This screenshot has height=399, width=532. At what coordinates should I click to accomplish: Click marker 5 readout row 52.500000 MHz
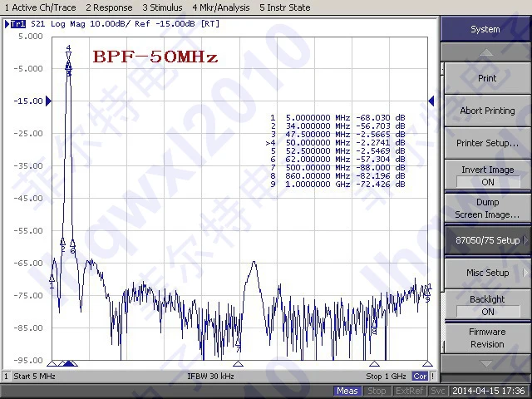337,151
